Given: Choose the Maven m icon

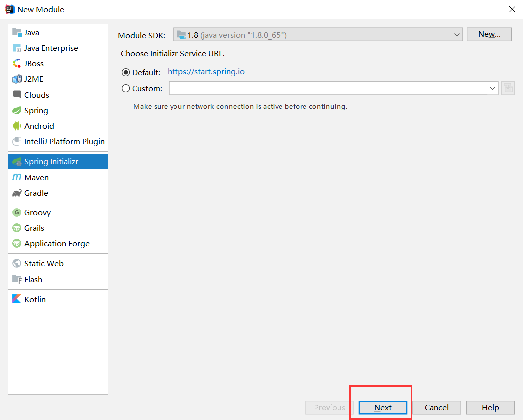Looking at the screenshot, I should (x=17, y=177).
